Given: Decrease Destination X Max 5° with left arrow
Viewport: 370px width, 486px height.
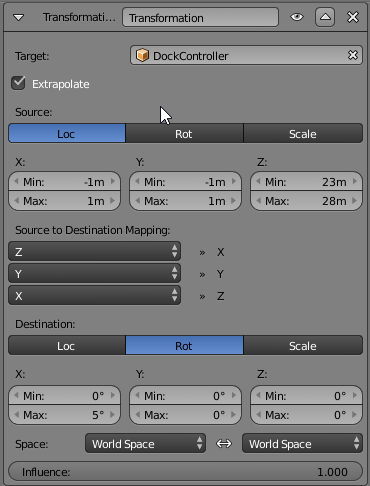Looking at the screenshot, I should [x=16, y=415].
